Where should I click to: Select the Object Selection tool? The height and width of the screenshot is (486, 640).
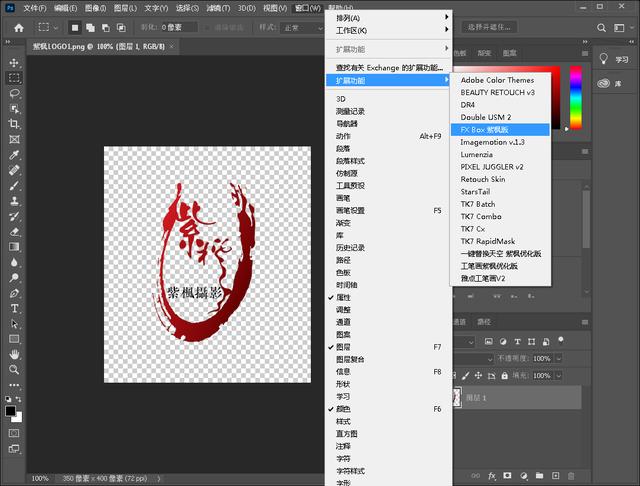14,109
